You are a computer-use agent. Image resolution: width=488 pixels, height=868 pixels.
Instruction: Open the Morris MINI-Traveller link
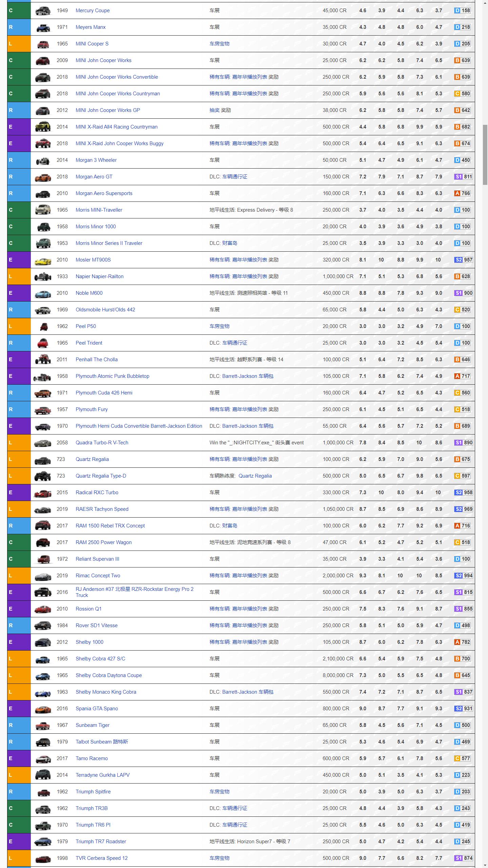tap(99, 210)
